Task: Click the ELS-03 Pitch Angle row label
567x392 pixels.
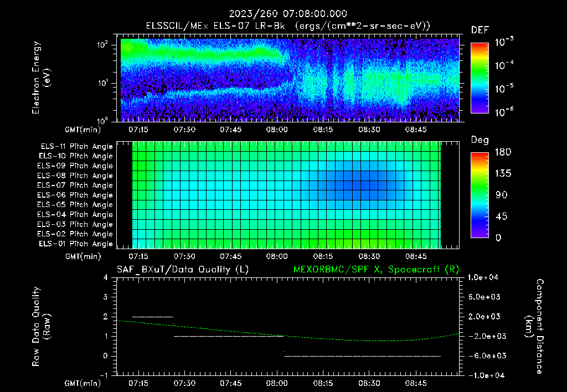Action: (75, 224)
